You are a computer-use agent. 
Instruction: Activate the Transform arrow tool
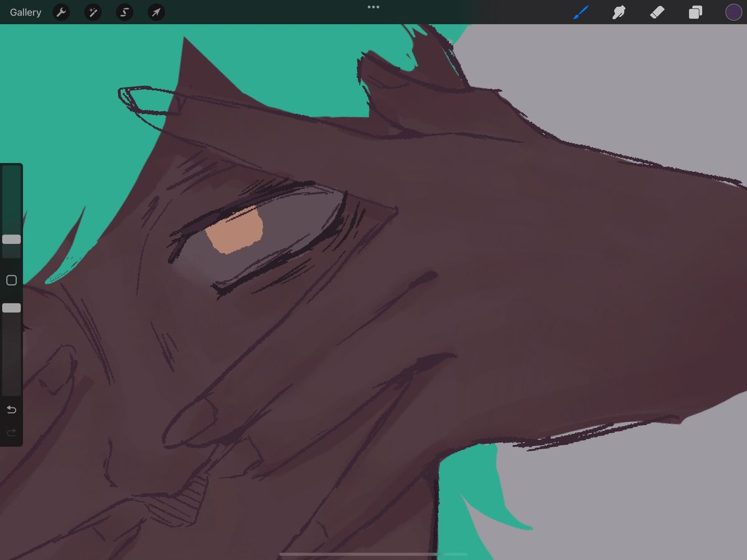pos(156,12)
